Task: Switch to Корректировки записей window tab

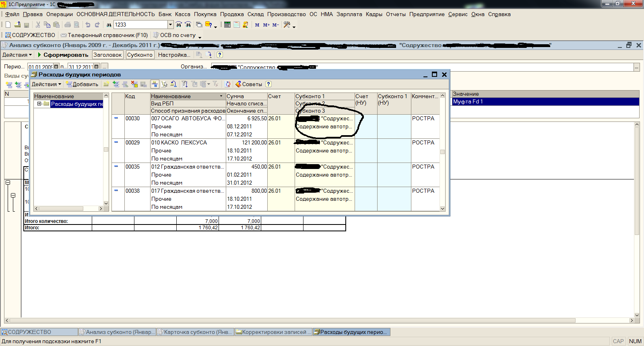Action: point(273,332)
